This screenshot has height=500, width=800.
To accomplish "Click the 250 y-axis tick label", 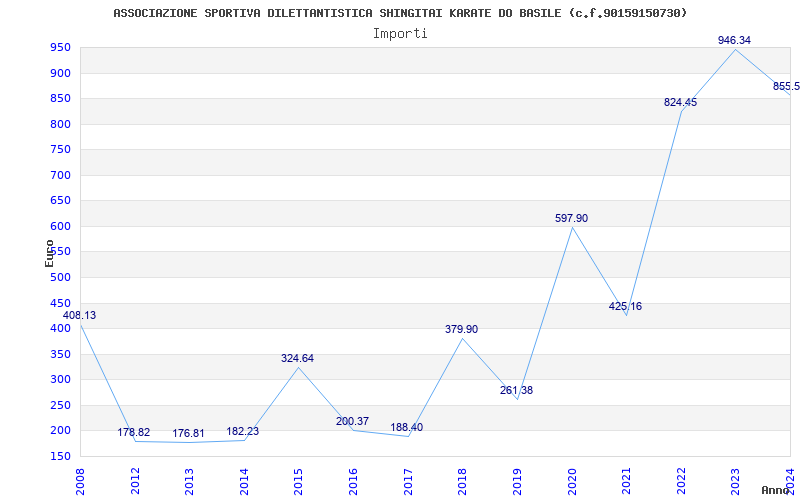I will [60, 405].
